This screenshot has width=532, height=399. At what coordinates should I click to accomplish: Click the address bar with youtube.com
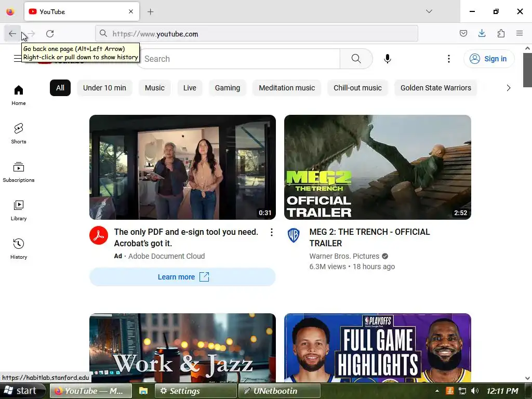tap(257, 34)
